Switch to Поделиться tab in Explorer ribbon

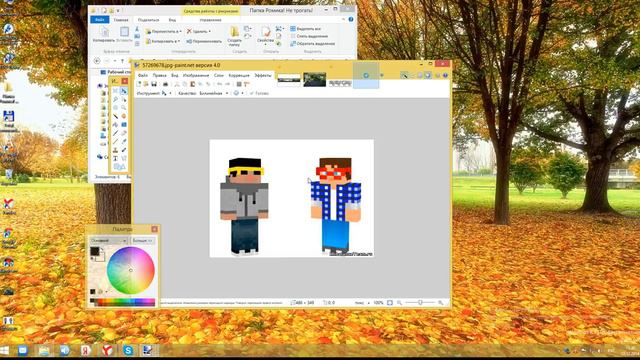pyautogui.click(x=148, y=20)
